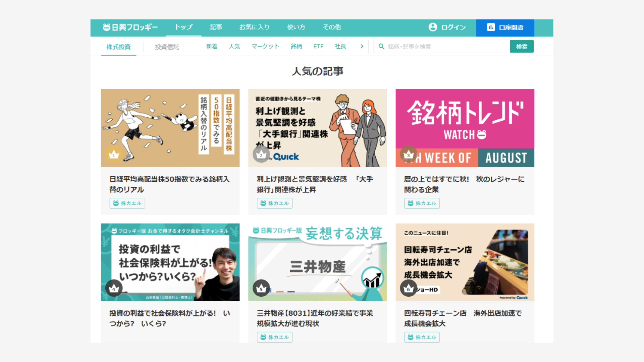Image resolution: width=644 pixels, height=362 pixels.
Task: Open the 使い方 menu item
Action: tap(296, 27)
